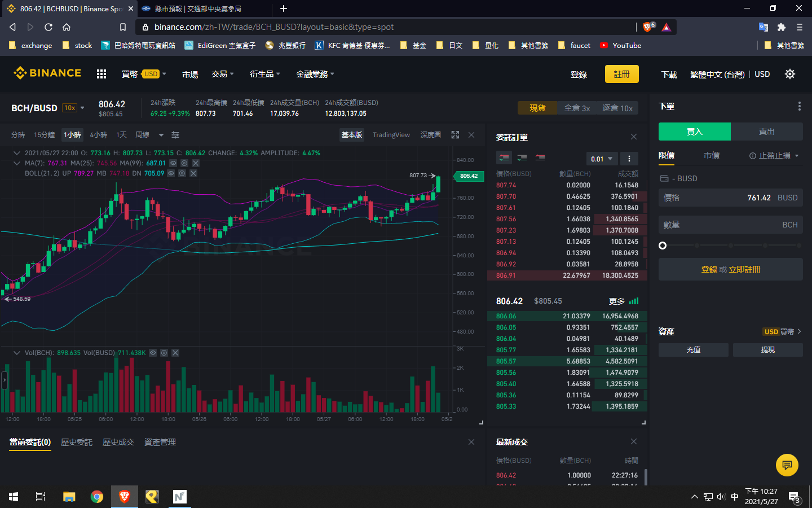Open the browser extensions puzzle icon

point(781,27)
